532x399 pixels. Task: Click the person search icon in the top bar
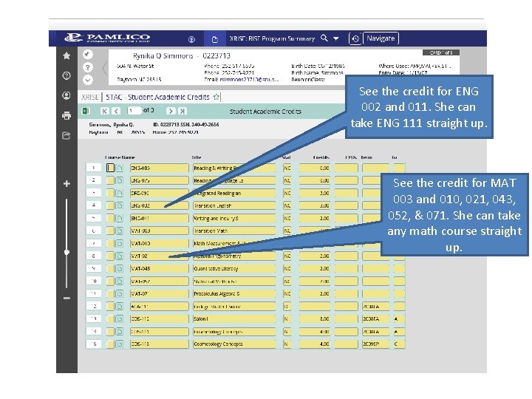(191, 39)
